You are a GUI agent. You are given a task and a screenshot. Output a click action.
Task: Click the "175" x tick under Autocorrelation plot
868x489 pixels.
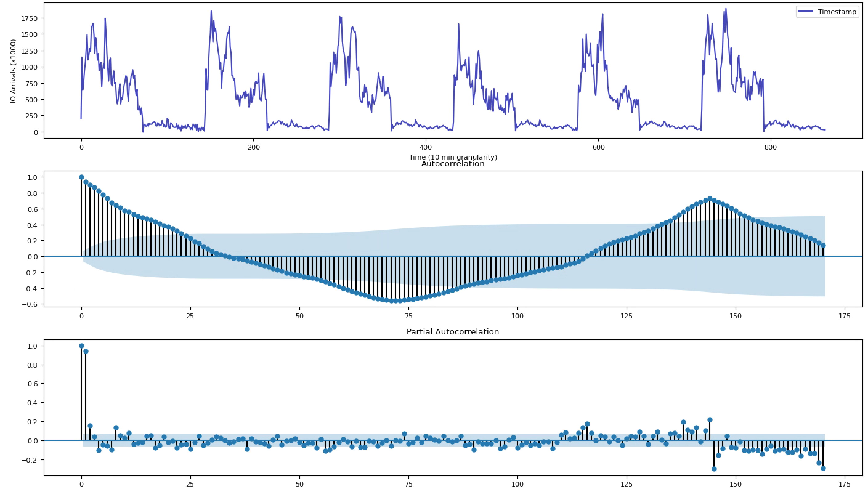(x=845, y=316)
